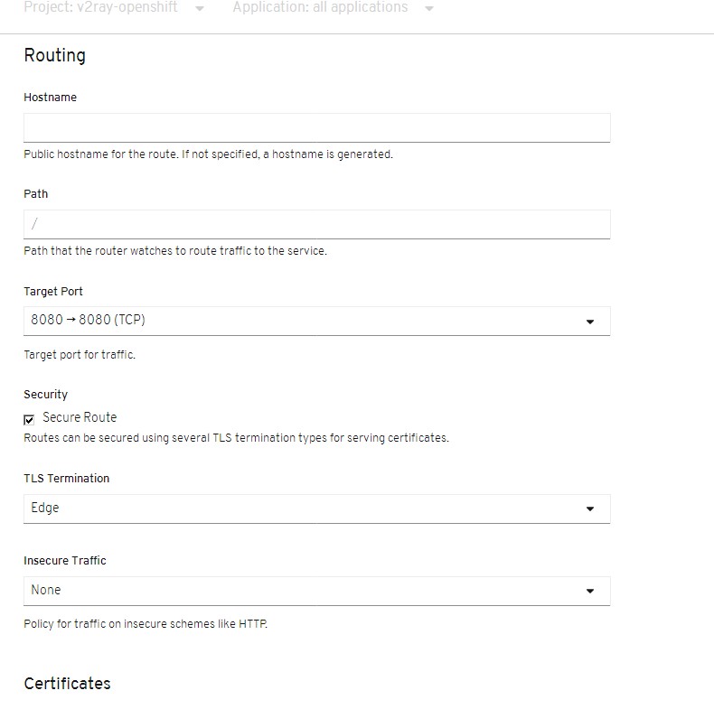Click the Insecure Traffic dropdown arrow icon
The width and height of the screenshot is (714, 728).
tap(590, 591)
